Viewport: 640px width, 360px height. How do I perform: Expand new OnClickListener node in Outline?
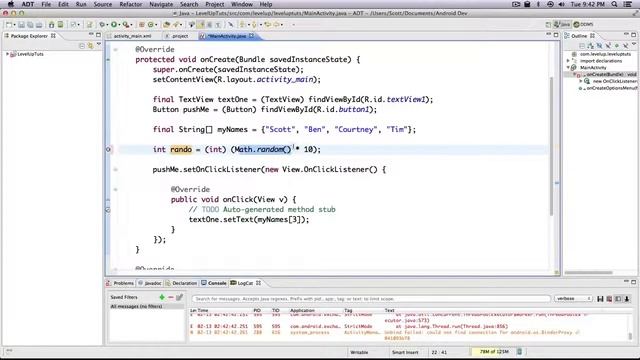click(x=581, y=81)
